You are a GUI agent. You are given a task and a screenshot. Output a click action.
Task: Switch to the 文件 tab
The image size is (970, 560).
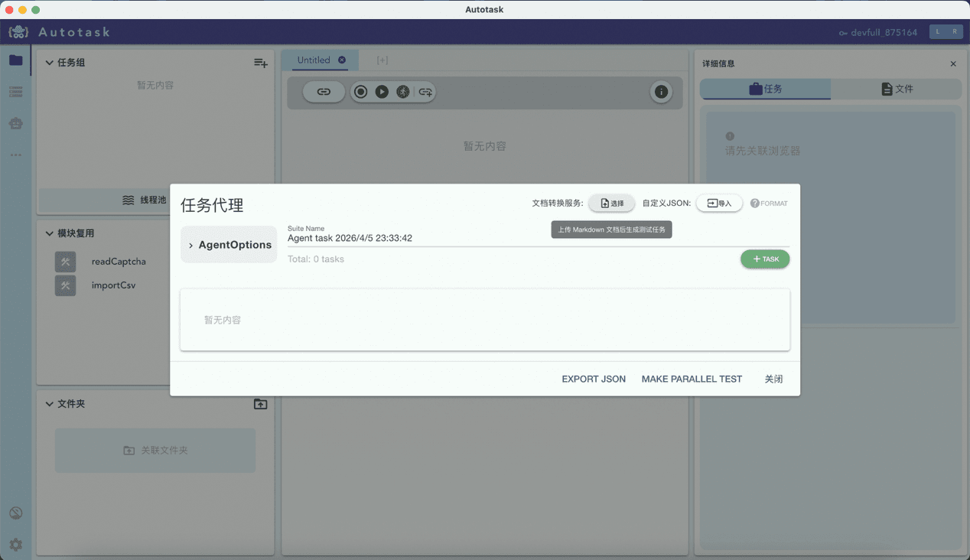[897, 89]
